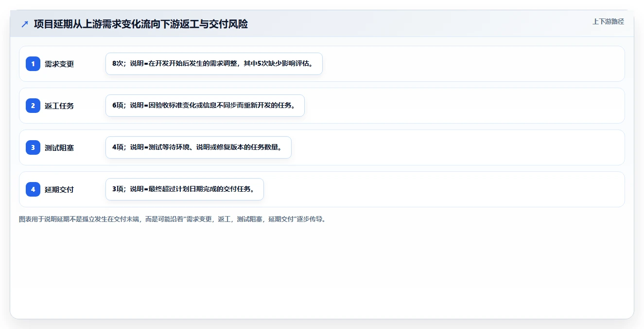Click the 6项 rework task description box
The height and width of the screenshot is (329, 644).
click(205, 106)
